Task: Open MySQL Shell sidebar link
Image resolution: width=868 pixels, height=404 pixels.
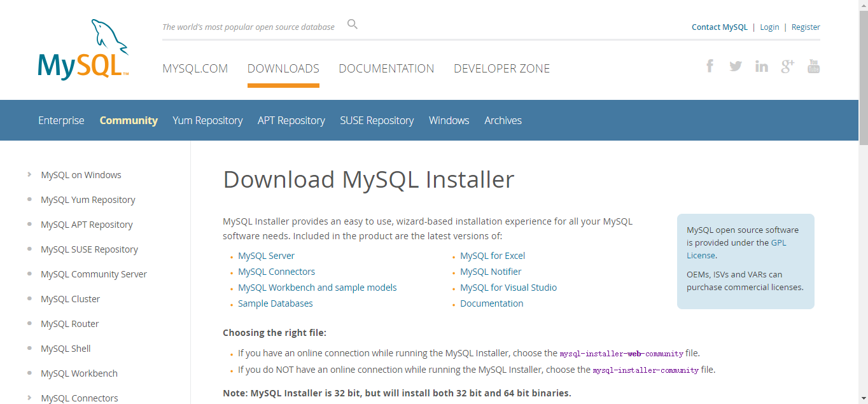Action: (x=66, y=349)
